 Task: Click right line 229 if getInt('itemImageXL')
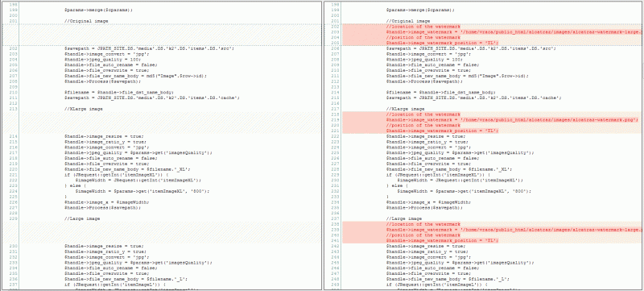coord(438,175)
